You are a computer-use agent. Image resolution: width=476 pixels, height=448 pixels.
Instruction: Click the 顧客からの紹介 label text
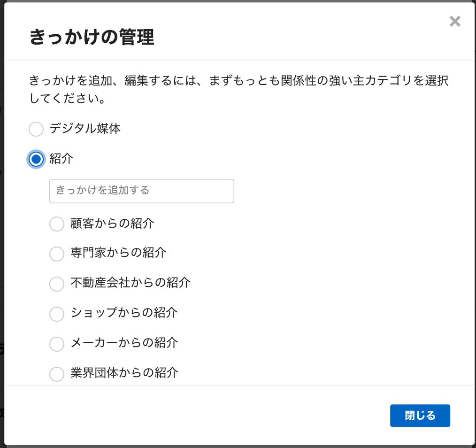[x=112, y=223]
